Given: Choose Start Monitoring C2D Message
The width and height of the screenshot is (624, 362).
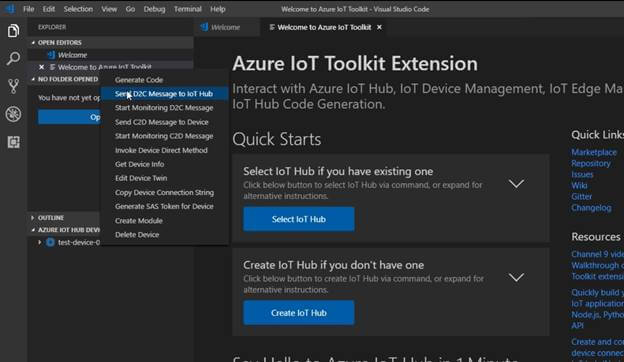Looking at the screenshot, I should [x=164, y=136].
